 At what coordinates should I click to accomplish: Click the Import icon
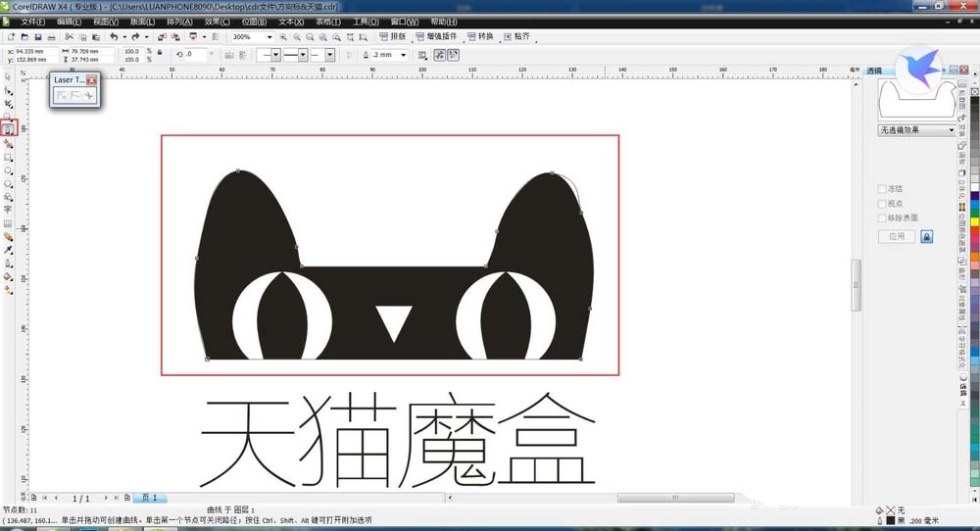click(x=162, y=37)
